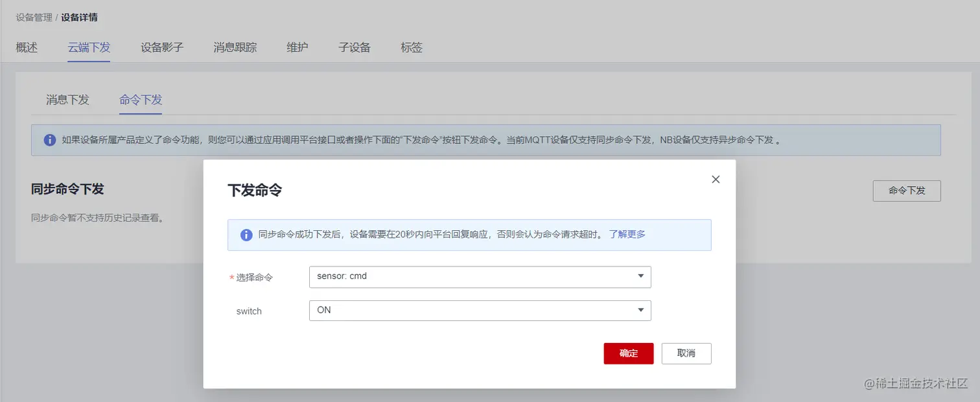Close the 下发命令 dialog with X
The height and width of the screenshot is (402, 980).
pyautogui.click(x=716, y=179)
